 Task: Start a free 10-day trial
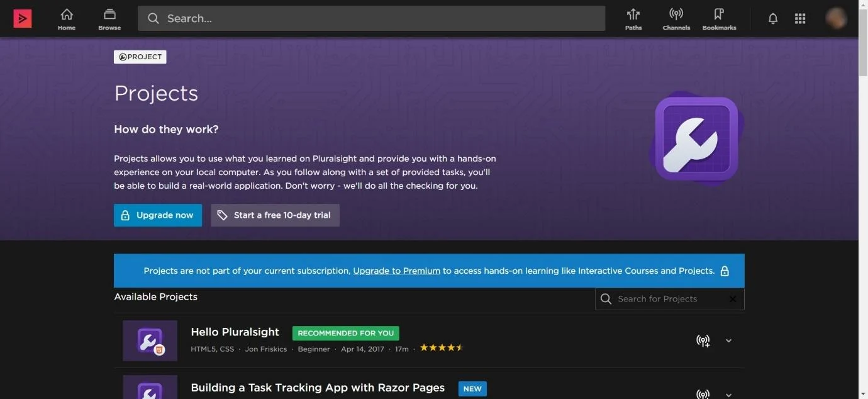[275, 215]
